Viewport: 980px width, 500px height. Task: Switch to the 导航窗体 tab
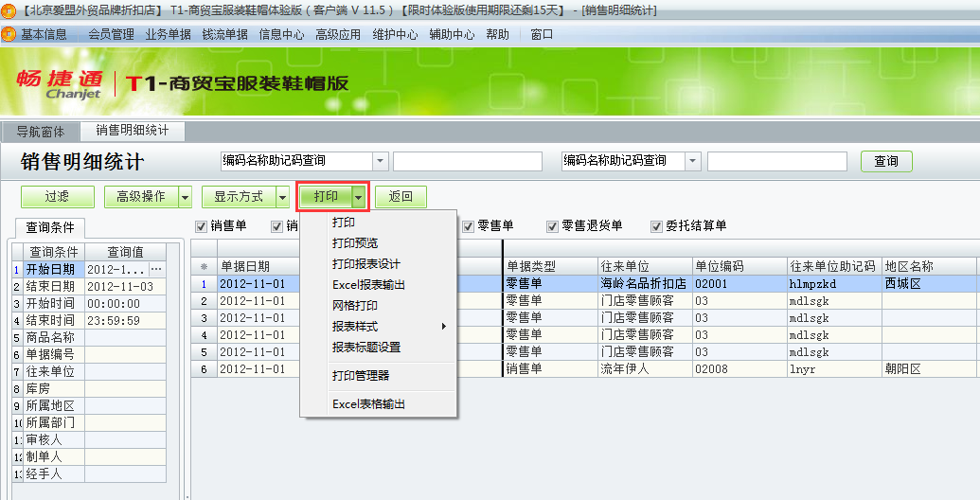[41, 132]
